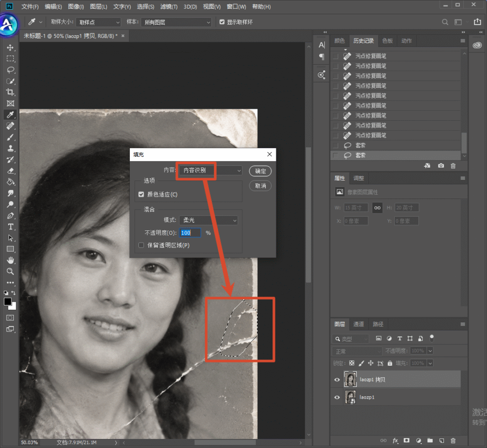Close the 未标题-1 document tab

(x=123, y=36)
